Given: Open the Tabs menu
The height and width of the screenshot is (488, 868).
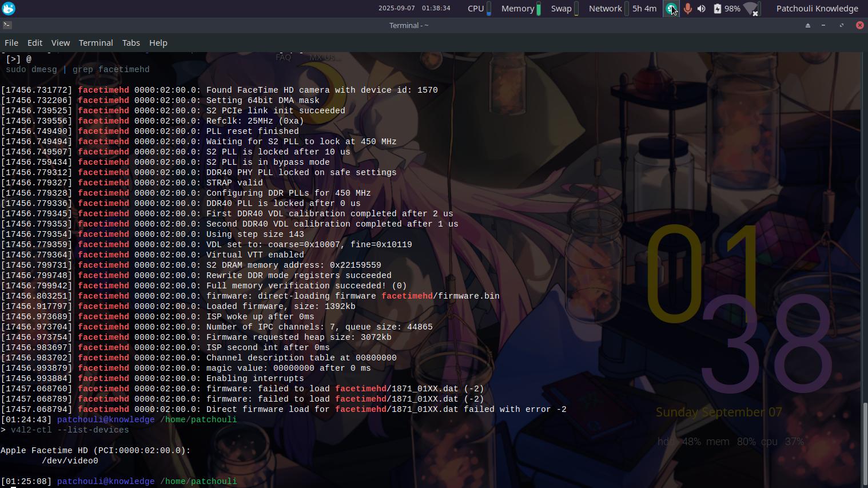Looking at the screenshot, I should (x=131, y=43).
